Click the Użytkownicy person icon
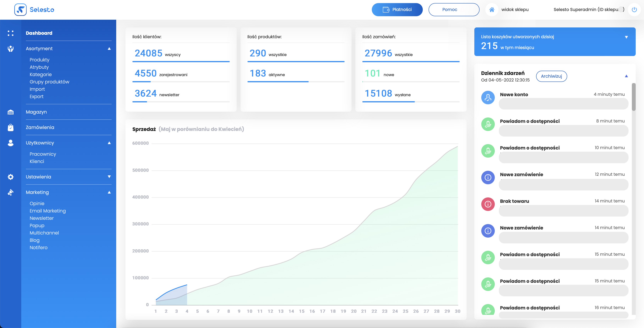Viewport: 644px width, 328px height. (10, 143)
